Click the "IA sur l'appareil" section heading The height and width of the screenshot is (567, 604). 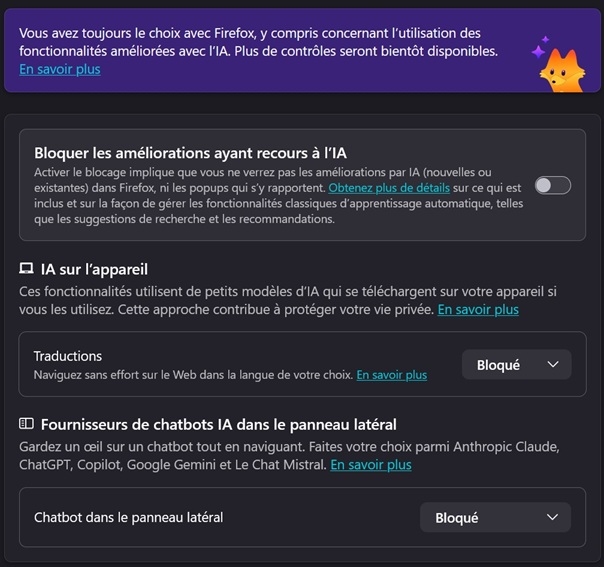[x=95, y=269]
